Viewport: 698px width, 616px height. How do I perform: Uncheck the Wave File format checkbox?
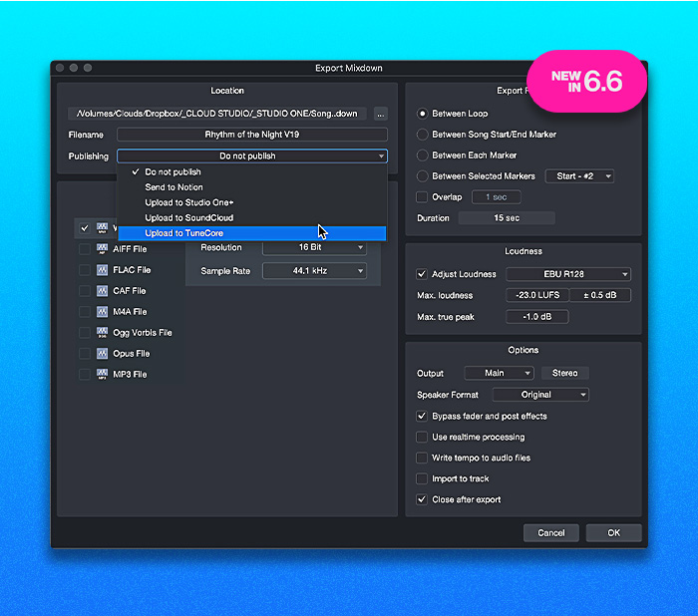[x=84, y=228]
